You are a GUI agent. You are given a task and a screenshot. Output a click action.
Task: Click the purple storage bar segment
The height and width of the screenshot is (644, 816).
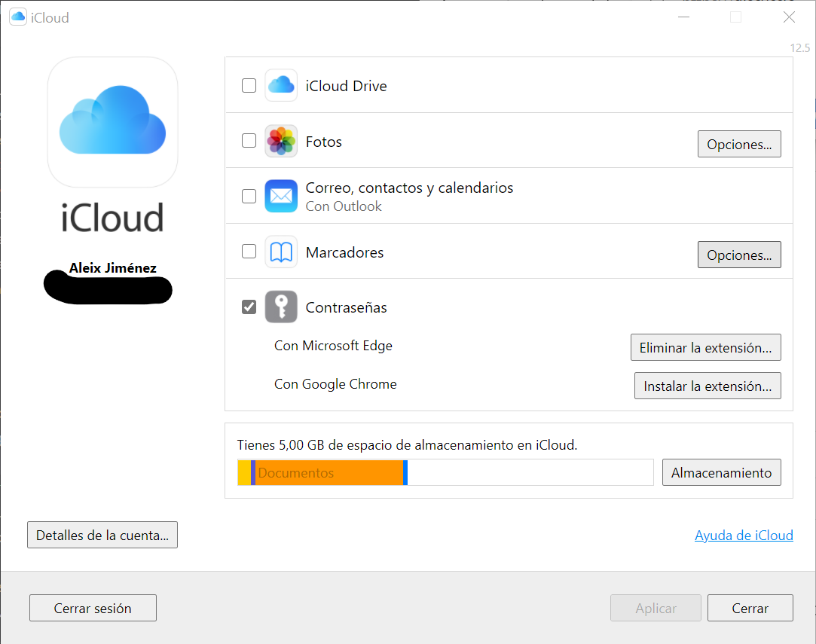coord(253,472)
